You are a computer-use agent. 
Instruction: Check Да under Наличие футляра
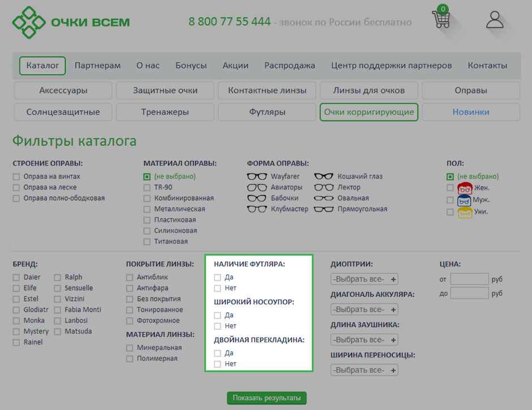(217, 278)
